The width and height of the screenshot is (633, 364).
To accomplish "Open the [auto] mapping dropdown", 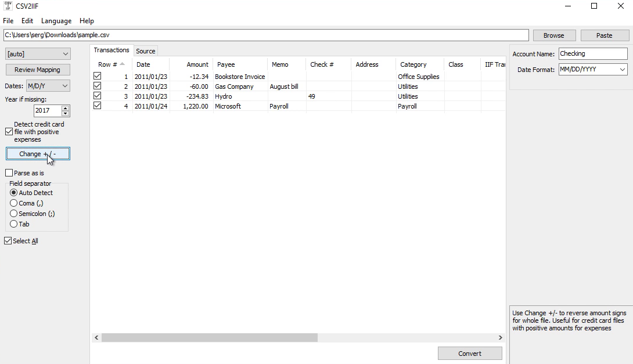I will 38,53.
